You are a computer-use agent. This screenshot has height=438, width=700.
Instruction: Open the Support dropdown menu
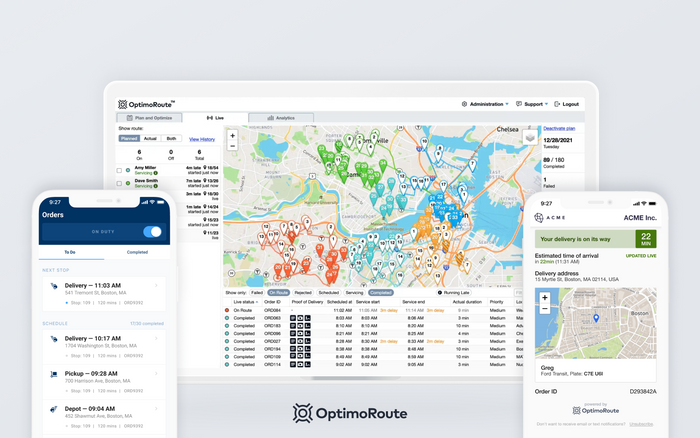532,104
